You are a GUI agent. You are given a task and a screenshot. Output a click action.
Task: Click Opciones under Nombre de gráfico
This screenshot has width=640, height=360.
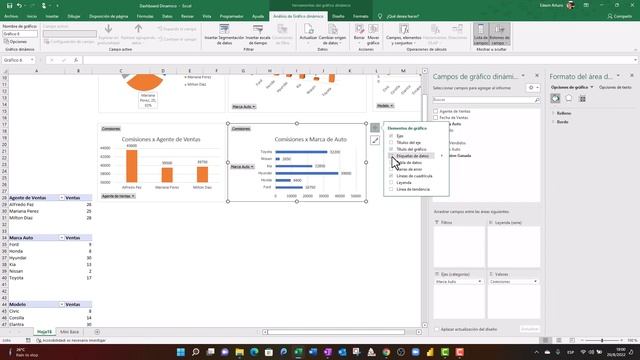[16, 42]
